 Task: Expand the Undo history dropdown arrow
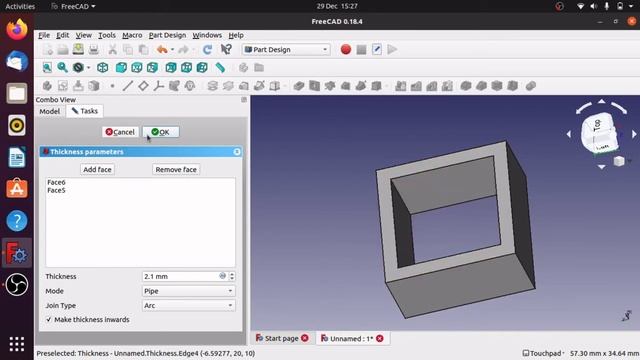point(172,49)
